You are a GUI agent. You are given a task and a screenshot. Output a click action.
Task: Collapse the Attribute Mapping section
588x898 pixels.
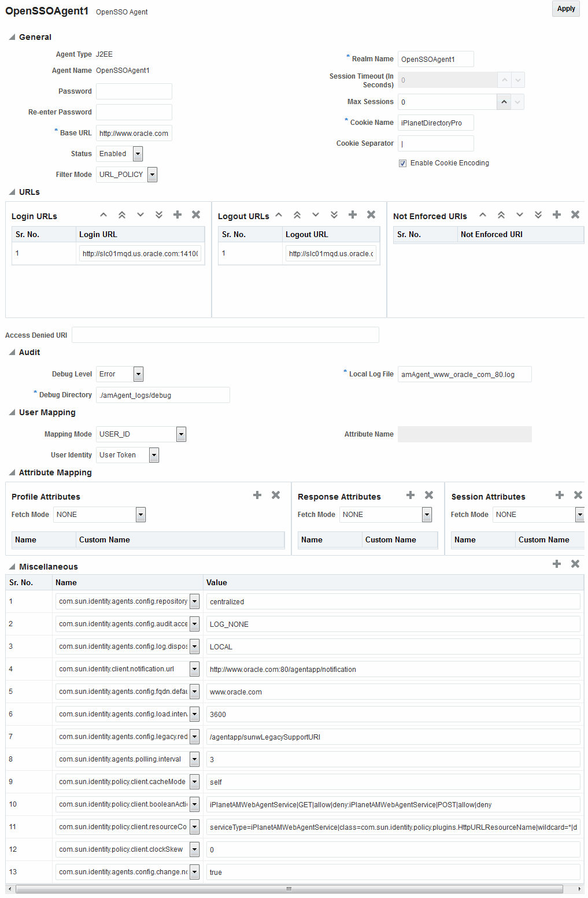[12, 472]
